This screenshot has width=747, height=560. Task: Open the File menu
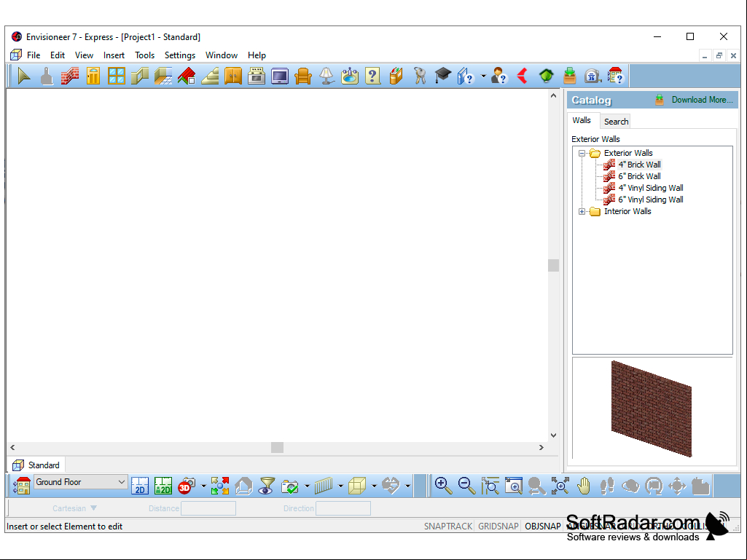(x=34, y=55)
